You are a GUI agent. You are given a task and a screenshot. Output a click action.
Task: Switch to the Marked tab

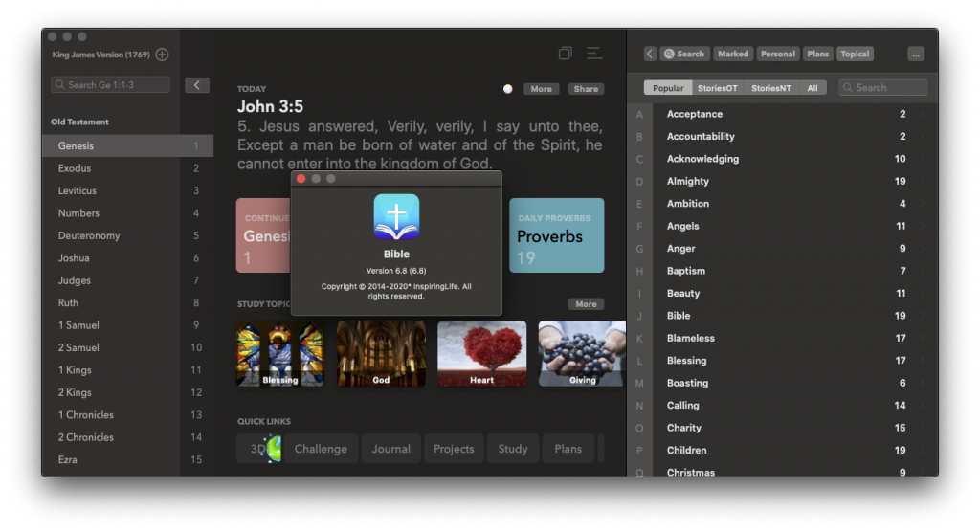[x=733, y=54]
